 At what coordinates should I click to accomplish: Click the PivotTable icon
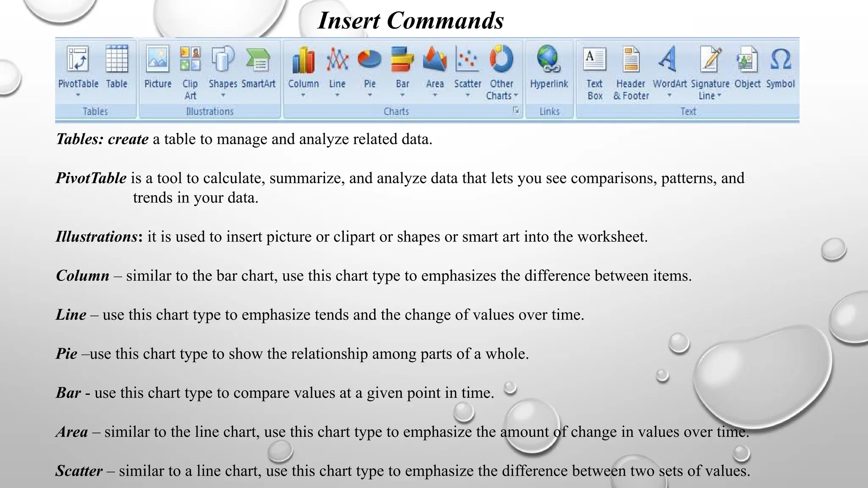pyautogui.click(x=78, y=59)
